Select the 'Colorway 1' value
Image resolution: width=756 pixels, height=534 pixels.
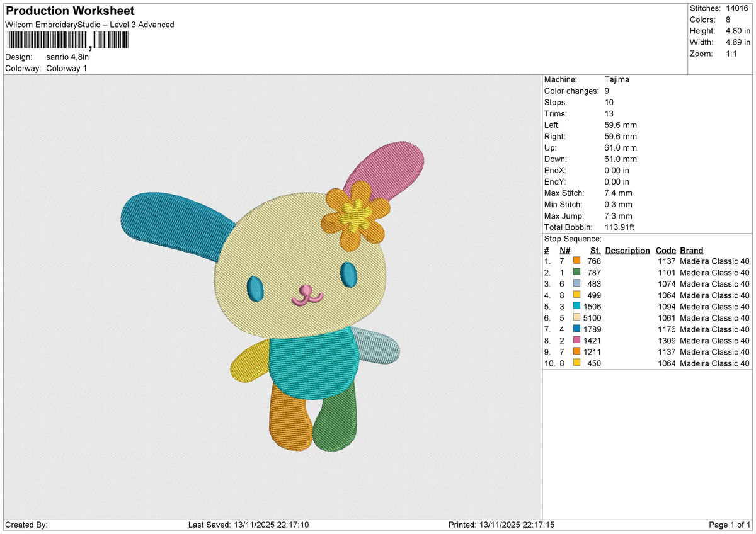click(67, 68)
